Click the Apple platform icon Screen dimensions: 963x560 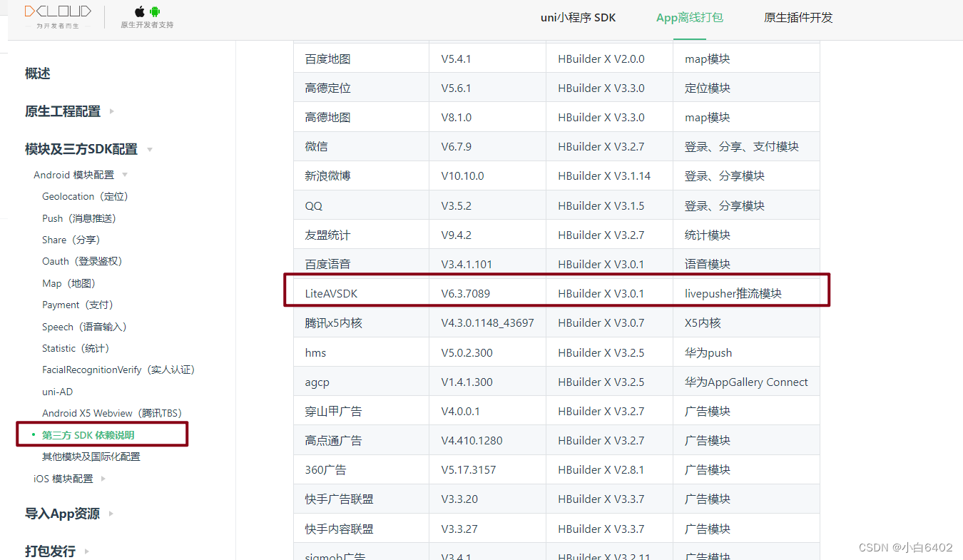[140, 11]
